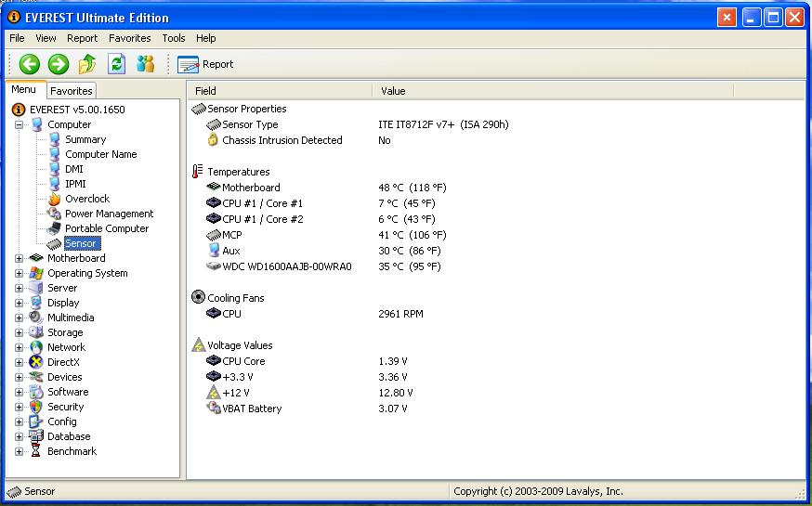Collapse the Computer tree node
Image resolution: width=812 pixels, height=506 pixels.
tap(20, 124)
